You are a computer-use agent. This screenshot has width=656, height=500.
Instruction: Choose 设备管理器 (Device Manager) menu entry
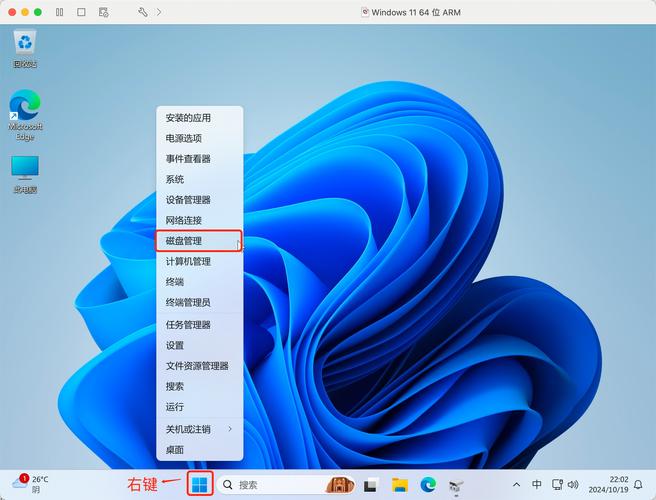pos(200,200)
